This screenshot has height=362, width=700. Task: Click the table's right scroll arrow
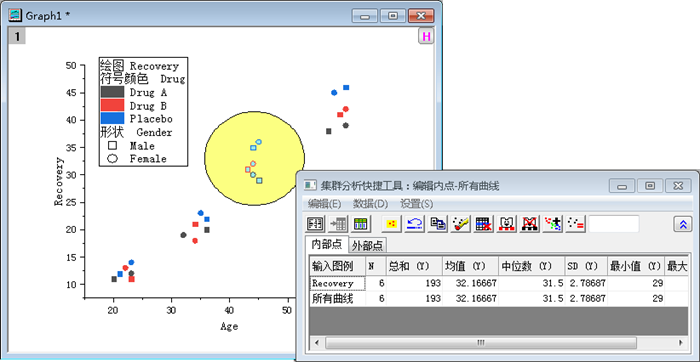click(x=681, y=343)
